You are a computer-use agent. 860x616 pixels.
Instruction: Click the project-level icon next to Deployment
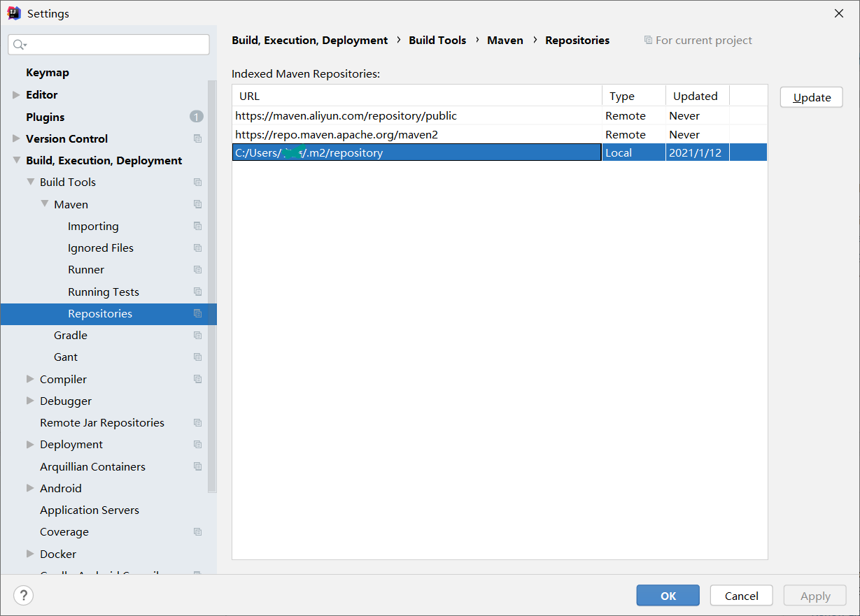[x=197, y=444]
